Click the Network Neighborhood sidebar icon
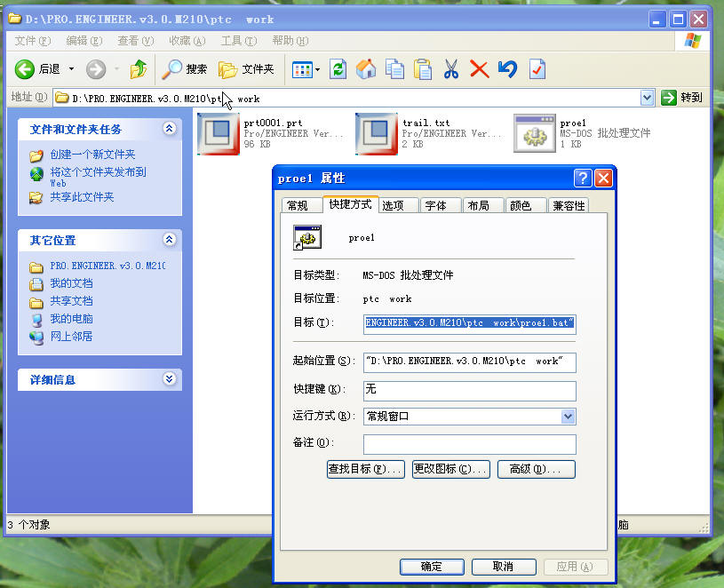The height and width of the screenshot is (588, 724). pos(36,338)
